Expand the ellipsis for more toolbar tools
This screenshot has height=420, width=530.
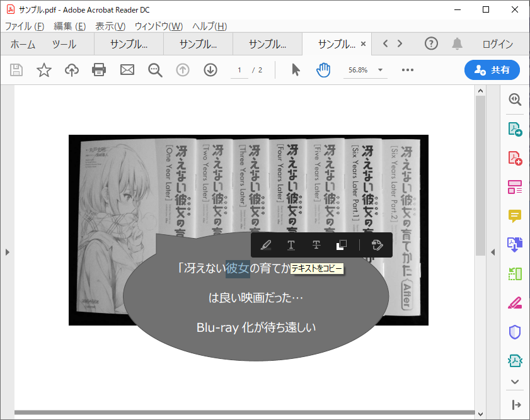click(x=407, y=70)
